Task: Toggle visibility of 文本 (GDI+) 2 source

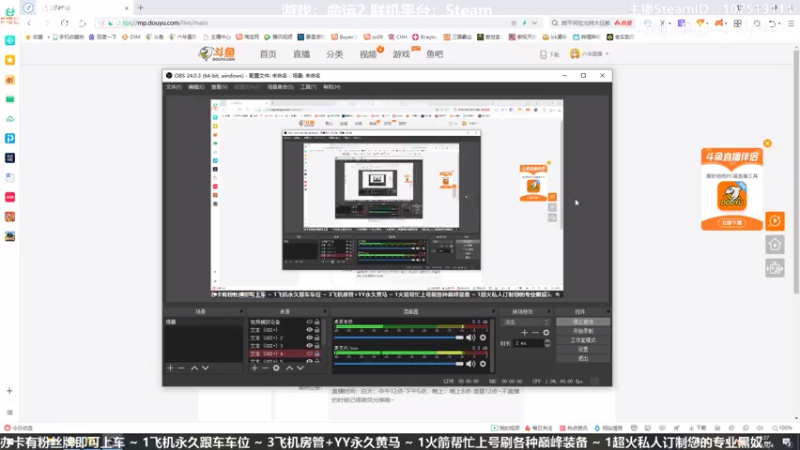Action: point(309,338)
